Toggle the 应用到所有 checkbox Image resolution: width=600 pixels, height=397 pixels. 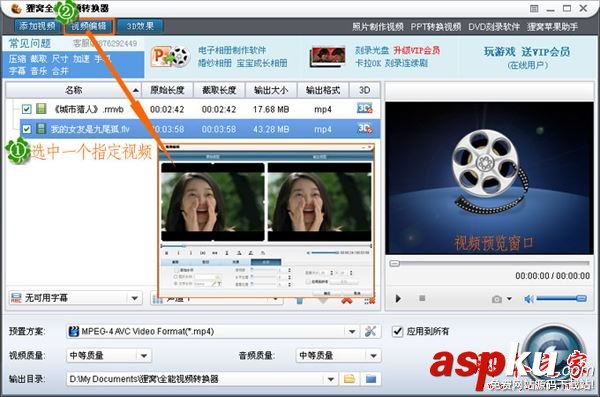398,331
